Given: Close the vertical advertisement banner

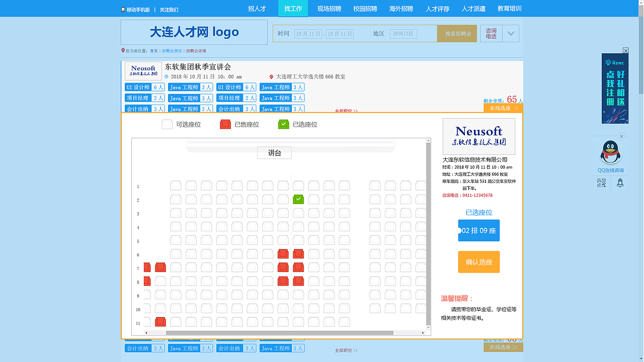Looking at the screenshot, I should click(626, 51).
